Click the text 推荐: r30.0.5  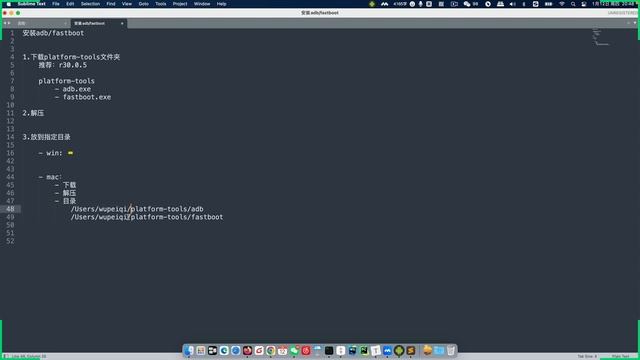click(62, 65)
